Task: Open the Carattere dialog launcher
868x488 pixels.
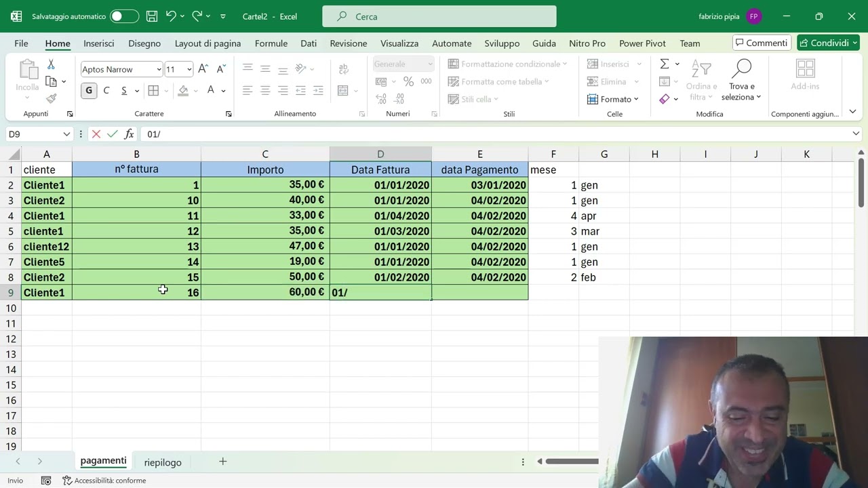Action: click(x=229, y=114)
